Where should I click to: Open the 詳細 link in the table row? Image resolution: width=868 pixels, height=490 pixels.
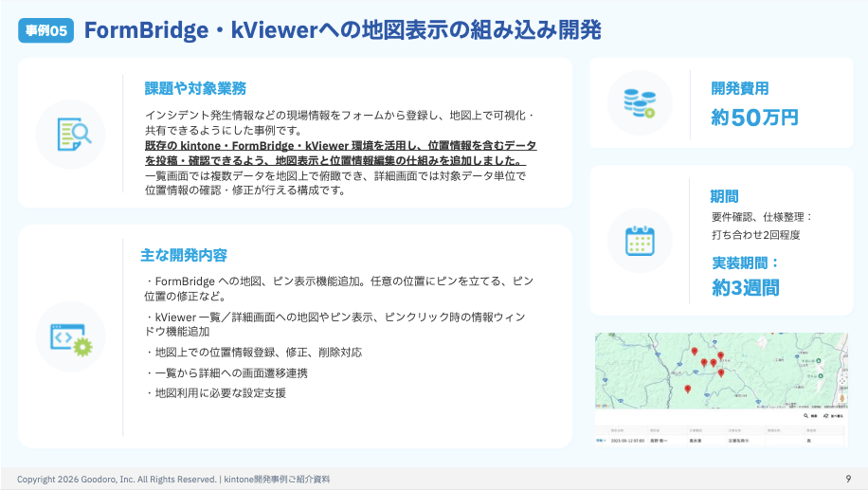601,441
